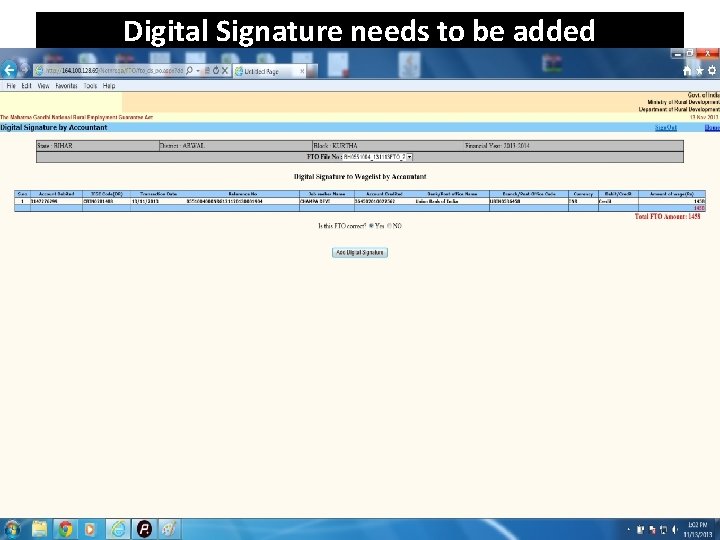The width and height of the screenshot is (720, 540).
Task: Switch to Internet Explorer taskbar icon
Action: tap(118, 529)
